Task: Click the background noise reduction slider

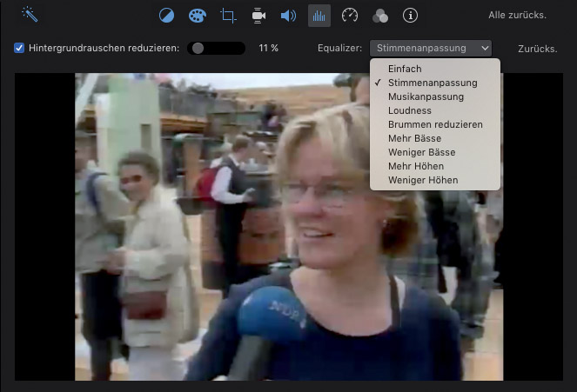Action: tap(217, 48)
